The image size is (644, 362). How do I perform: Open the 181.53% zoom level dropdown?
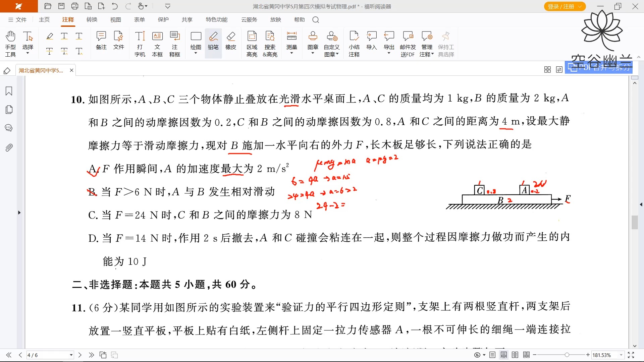[x=621, y=355]
